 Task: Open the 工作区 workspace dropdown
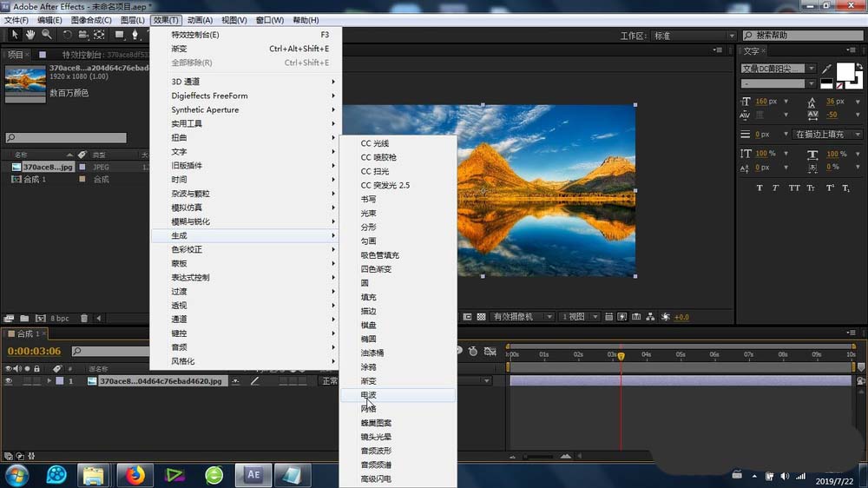pos(693,36)
